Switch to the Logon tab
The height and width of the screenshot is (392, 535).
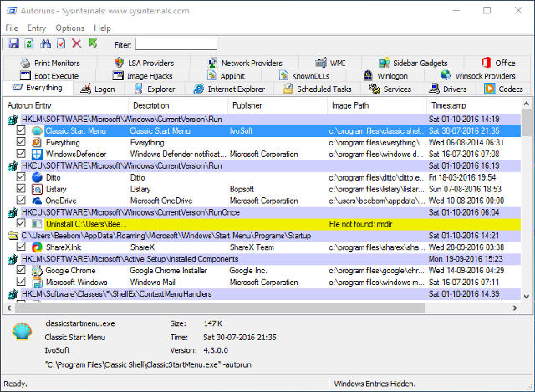tap(98, 89)
